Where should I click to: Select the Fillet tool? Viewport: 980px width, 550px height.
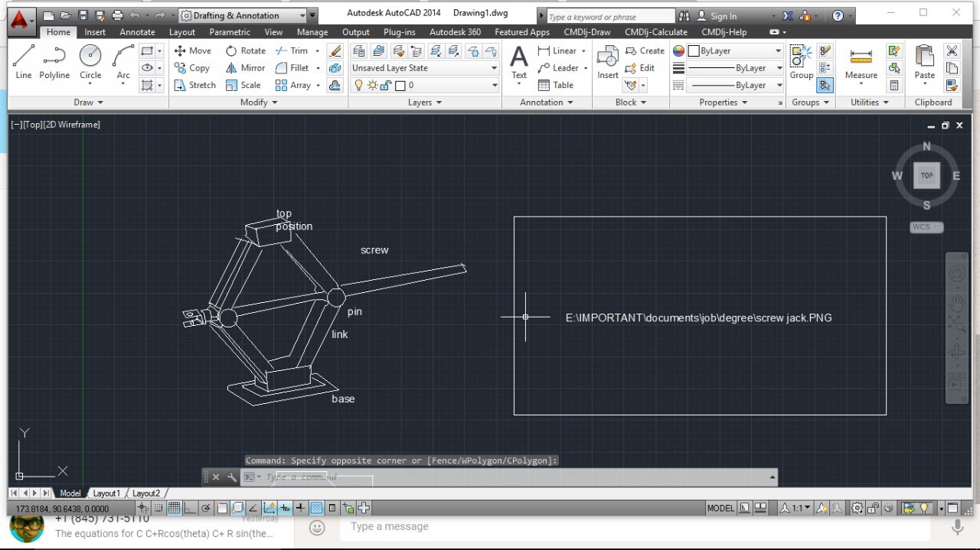pos(296,67)
